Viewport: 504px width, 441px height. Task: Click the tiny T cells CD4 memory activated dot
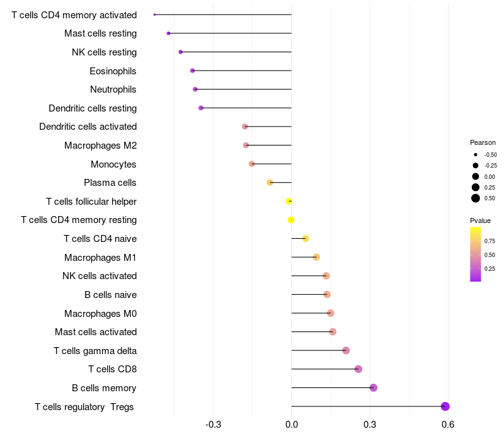154,14
